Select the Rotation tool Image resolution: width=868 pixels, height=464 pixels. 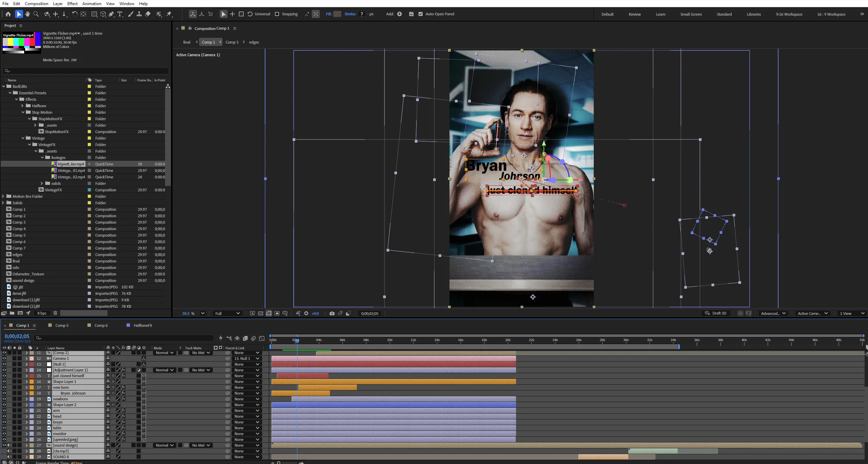(75, 14)
